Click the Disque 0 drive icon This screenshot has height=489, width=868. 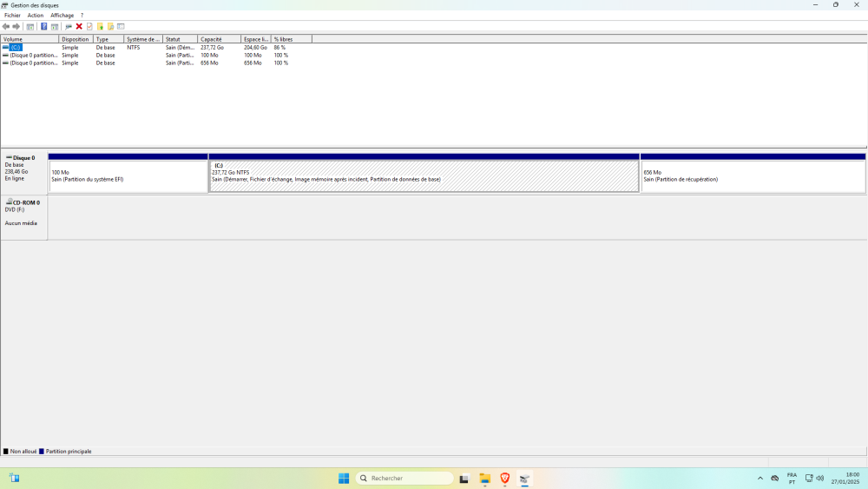pos(9,158)
